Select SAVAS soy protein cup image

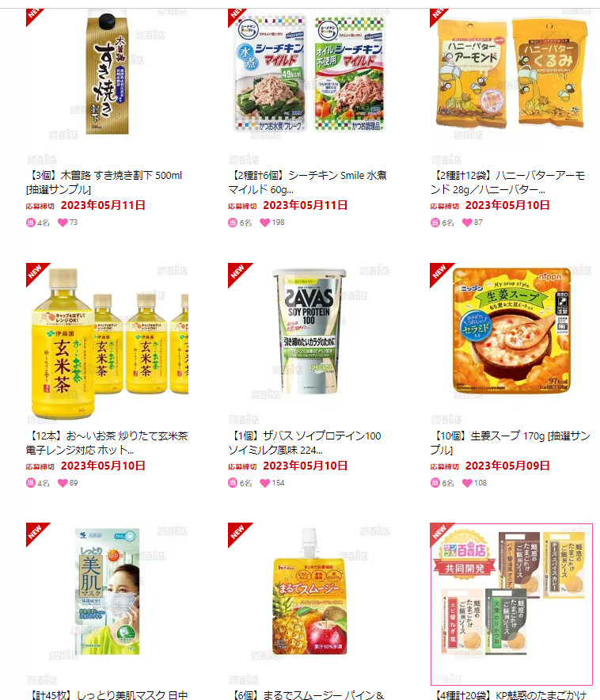tap(309, 331)
